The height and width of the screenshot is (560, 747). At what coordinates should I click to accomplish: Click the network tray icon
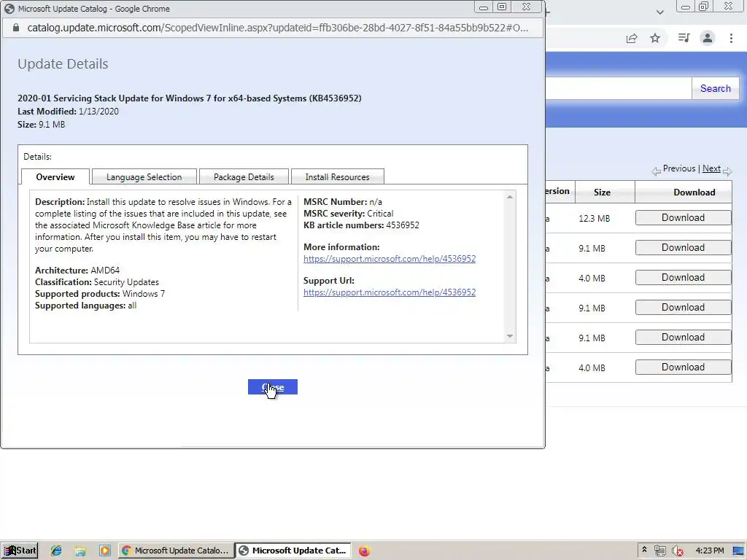pos(659,551)
